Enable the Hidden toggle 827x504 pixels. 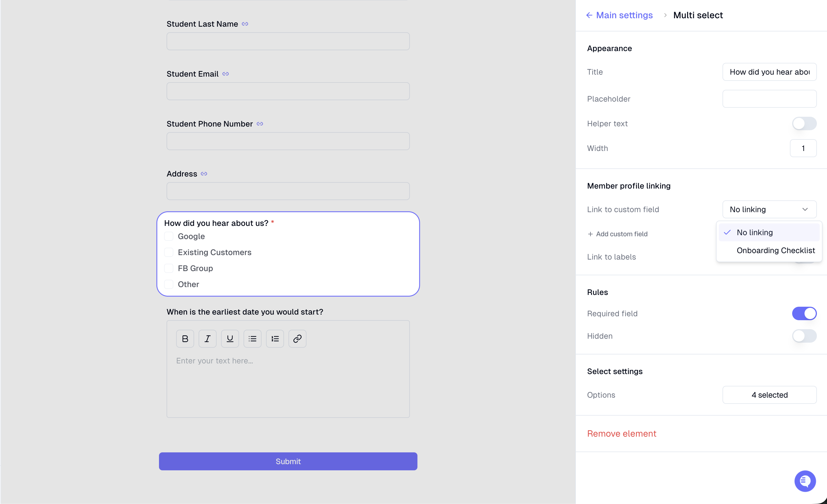coord(804,336)
